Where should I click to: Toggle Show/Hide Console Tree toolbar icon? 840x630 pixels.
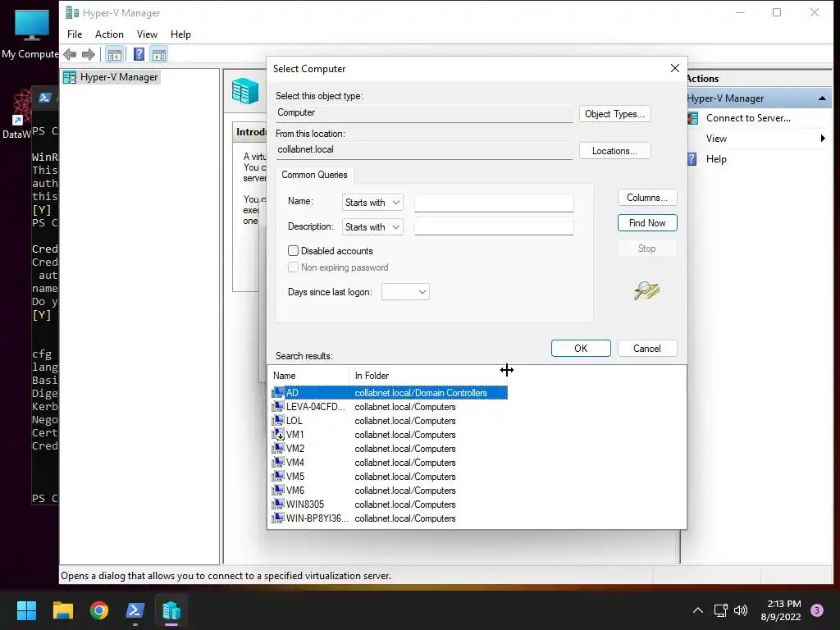tap(114, 54)
